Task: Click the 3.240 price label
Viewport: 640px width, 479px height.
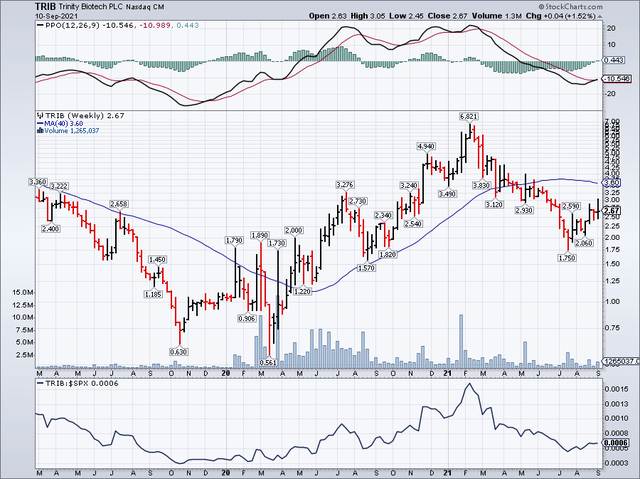Action: (409, 186)
